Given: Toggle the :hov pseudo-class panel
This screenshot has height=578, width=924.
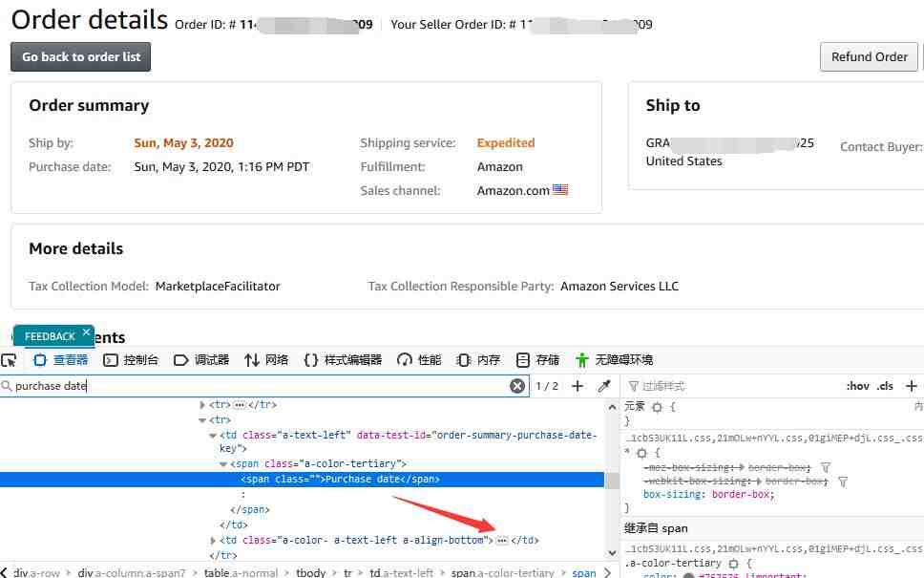Looking at the screenshot, I should point(858,386).
